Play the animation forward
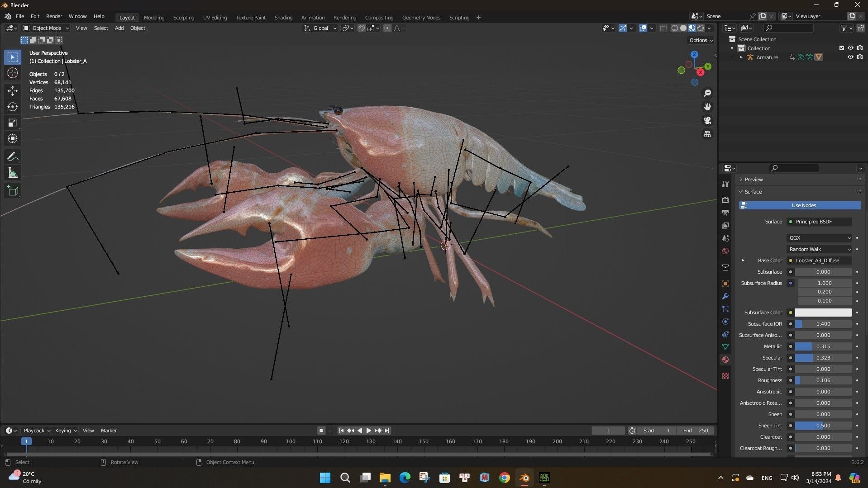868x488 pixels. 369,431
